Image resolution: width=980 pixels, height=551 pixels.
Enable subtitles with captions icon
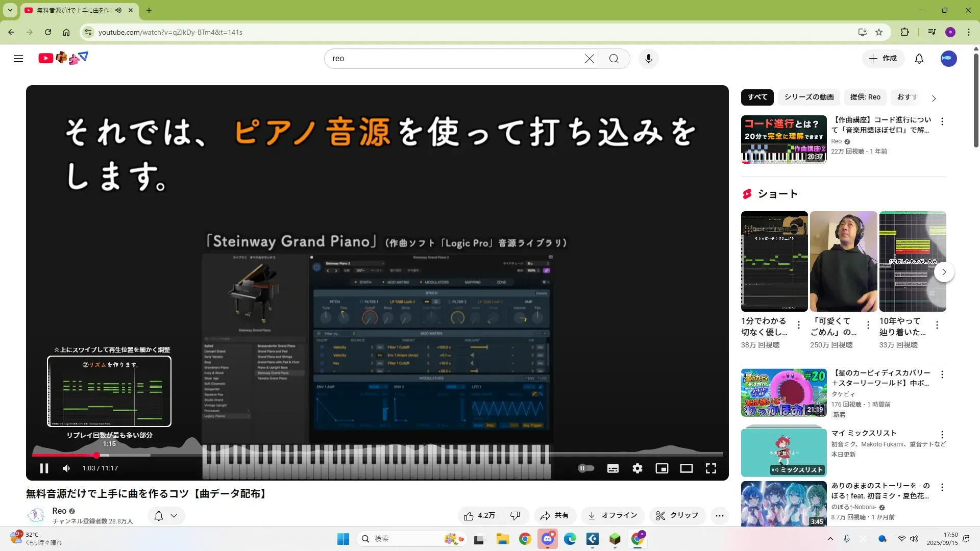pyautogui.click(x=612, y=468)
